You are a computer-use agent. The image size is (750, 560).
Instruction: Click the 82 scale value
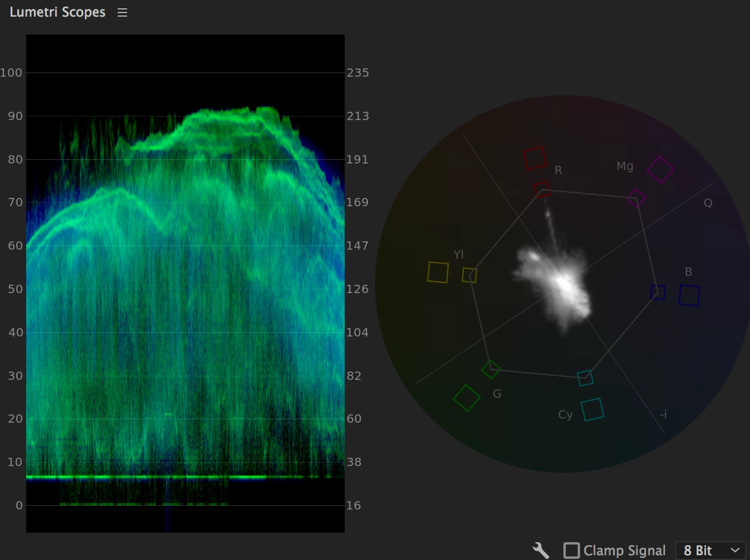point(354,376)
